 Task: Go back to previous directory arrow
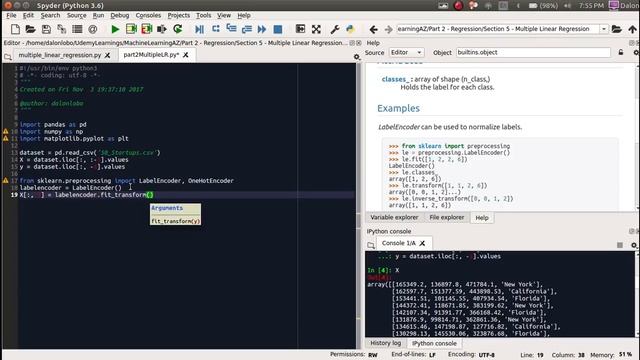point(373,29)
